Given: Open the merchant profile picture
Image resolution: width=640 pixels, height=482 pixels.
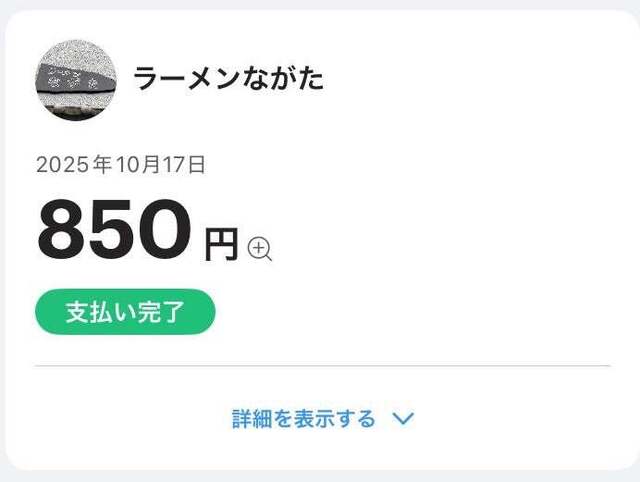Looking at the screenshot, I should tap(76, 80).
